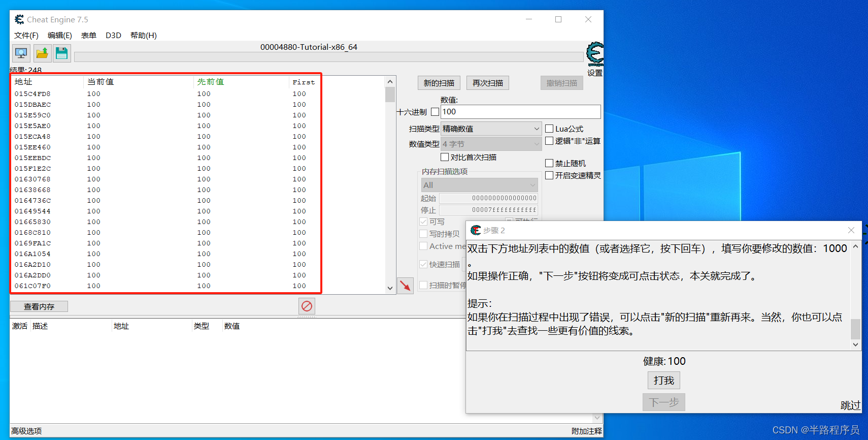Enable the speedhack checkbox
This screenshot has height=440, width=868.
tap(549, 175)
